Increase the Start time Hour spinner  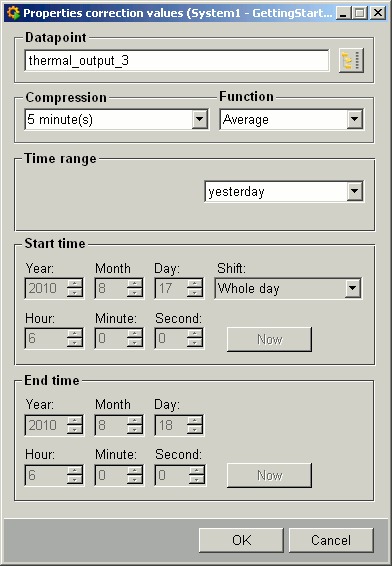pyautogui.click(x=75, y=334)
